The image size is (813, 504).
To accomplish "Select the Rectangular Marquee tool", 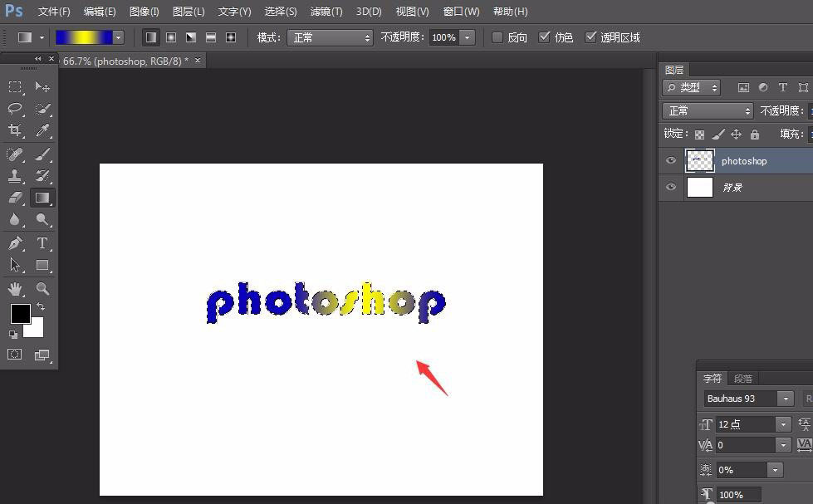I will coord(15,86).
